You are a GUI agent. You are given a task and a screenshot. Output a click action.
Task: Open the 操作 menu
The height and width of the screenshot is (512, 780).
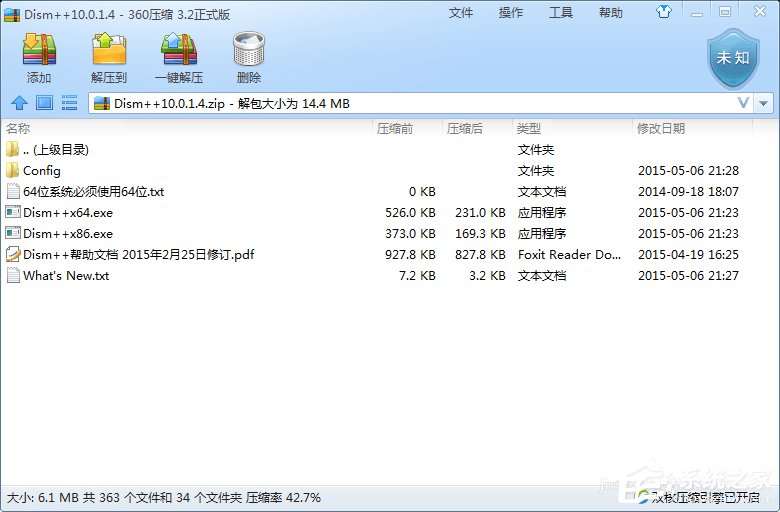tap(511, 12)
